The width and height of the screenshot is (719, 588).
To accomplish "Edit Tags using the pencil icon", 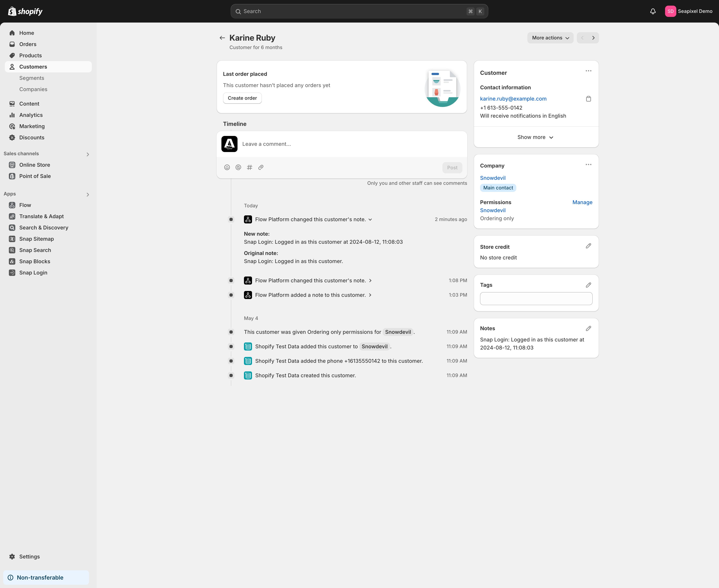I will [589, 285].
